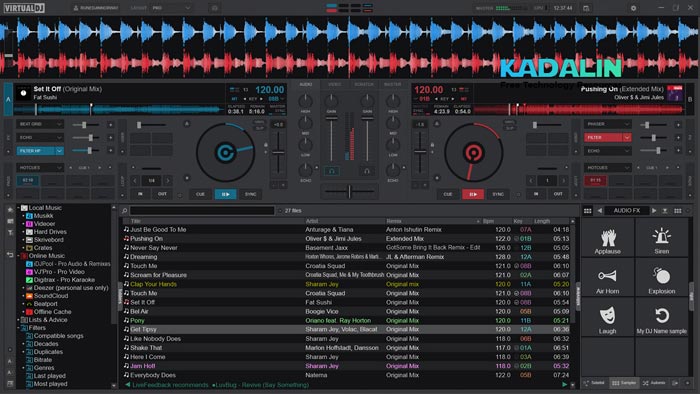The height and width of the screenshot is (394, 700).
Task: Open the PHASER effect dropdown on right deck
Action: (x=626, y=124)
